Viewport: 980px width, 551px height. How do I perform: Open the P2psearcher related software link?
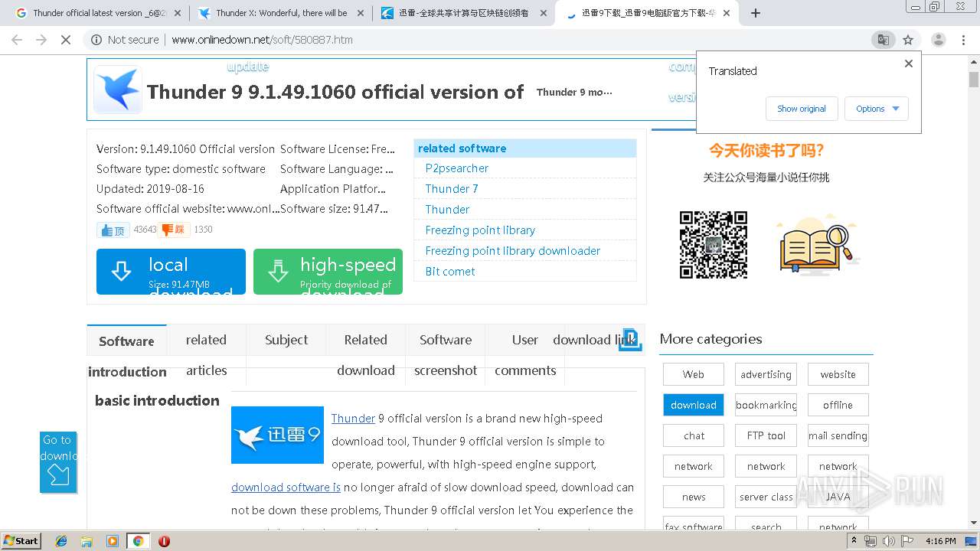pos(456,168)
